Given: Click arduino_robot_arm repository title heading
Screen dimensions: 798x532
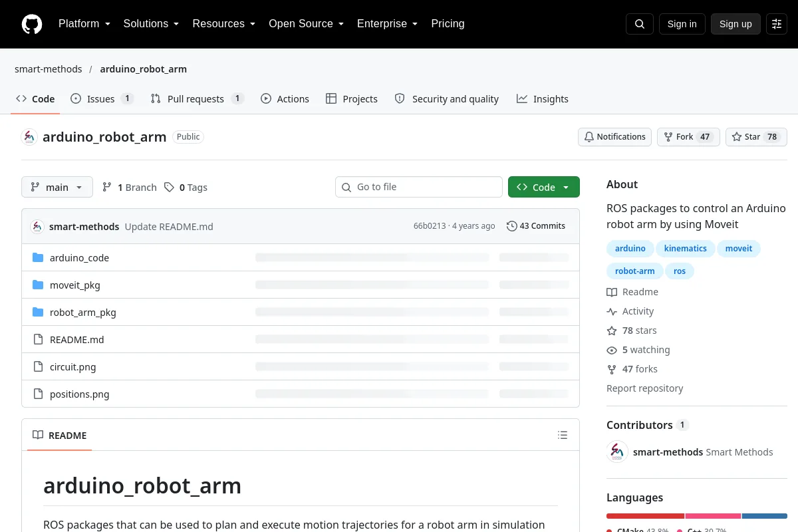Looking at the screenshot, I should point(104,137).
